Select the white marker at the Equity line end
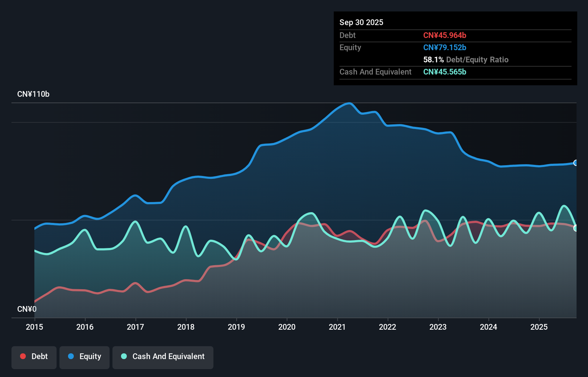 (x=576, y=163)
